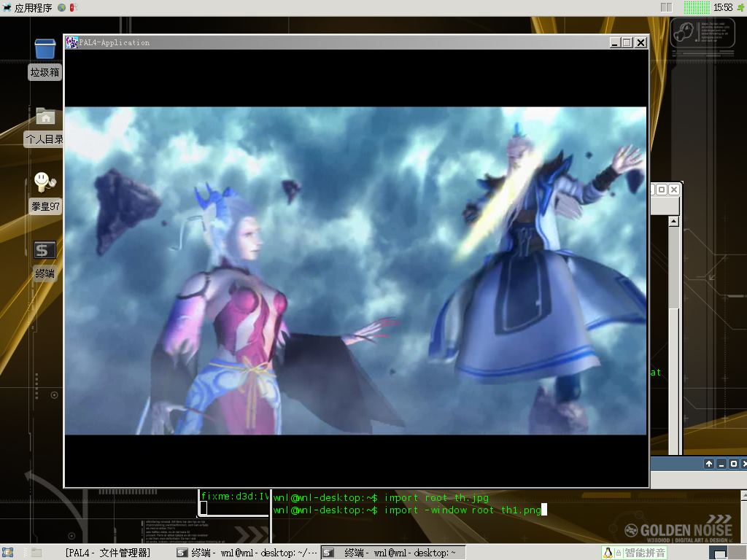
Task: Click the show-desktop icon on the taskbar's left end
Action: tap(7, 553)
